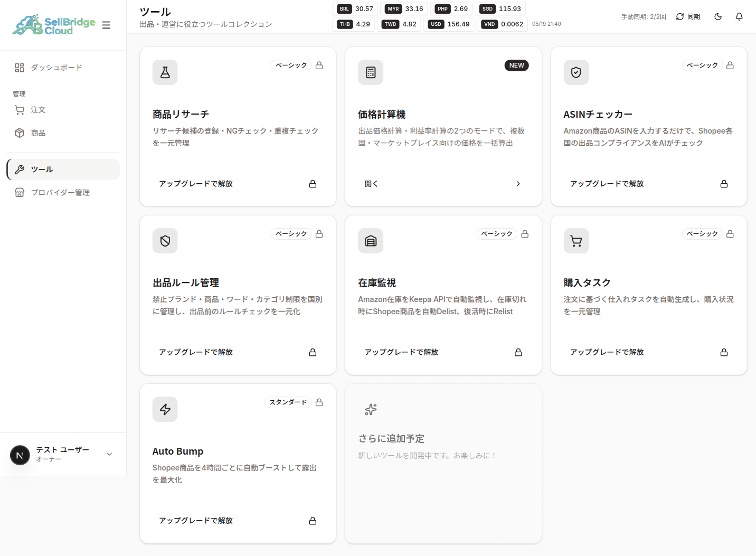Click the bottom lock icon on ASINチェッカー card

pos(724,184)
